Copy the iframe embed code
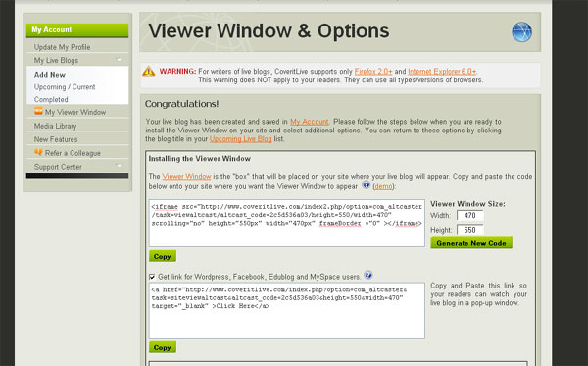Image resolution: width=588 pixels, height=366 pixels. (x=163, y=256)
